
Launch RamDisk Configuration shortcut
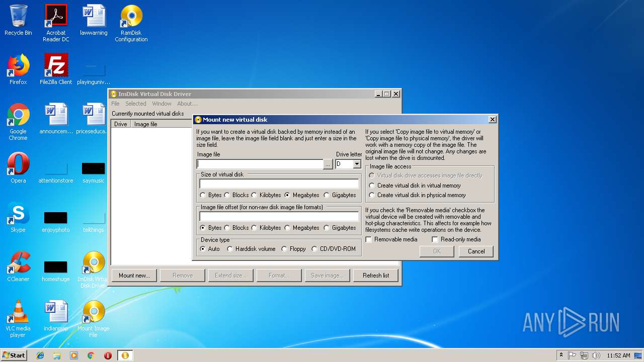click(x=131, y=23)
